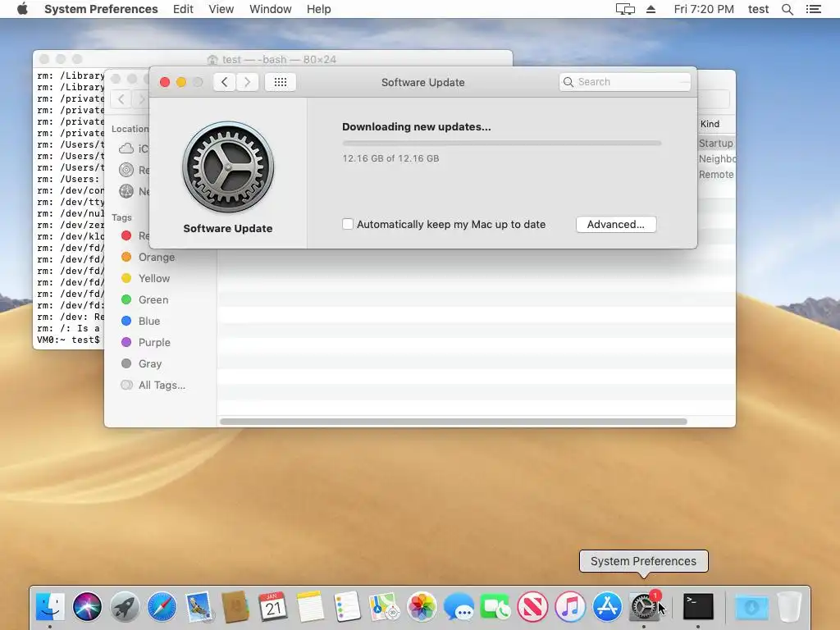Open the test user menu

[x=758, y=9]
